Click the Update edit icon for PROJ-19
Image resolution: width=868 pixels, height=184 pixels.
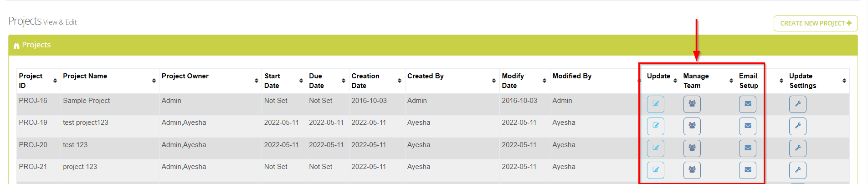pos(655,126)
